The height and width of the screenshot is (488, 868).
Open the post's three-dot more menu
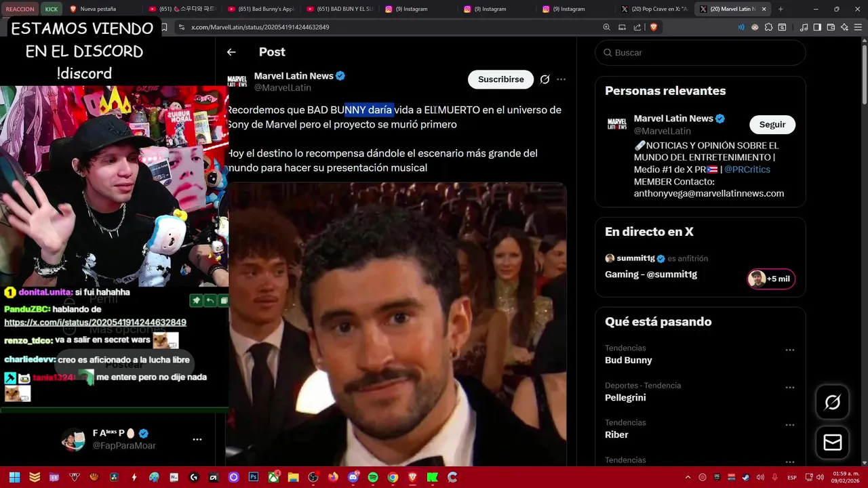[561, 79]
